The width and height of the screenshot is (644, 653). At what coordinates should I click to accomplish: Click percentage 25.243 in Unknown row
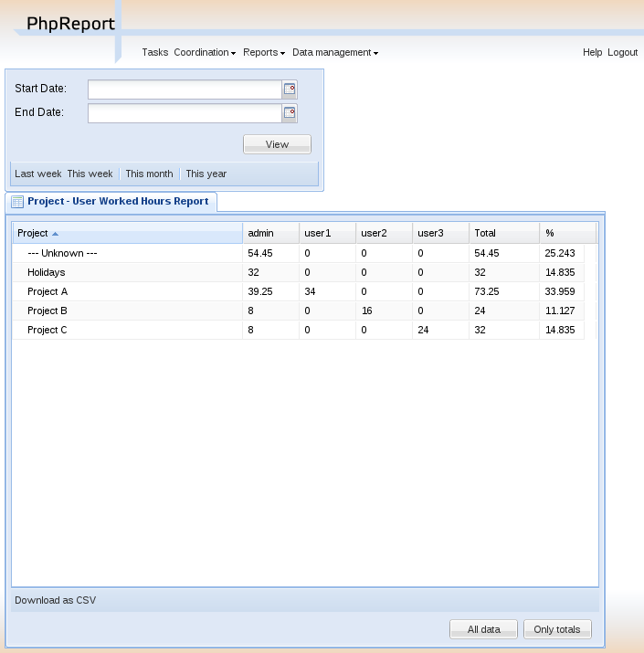click(x=560, y=253)
